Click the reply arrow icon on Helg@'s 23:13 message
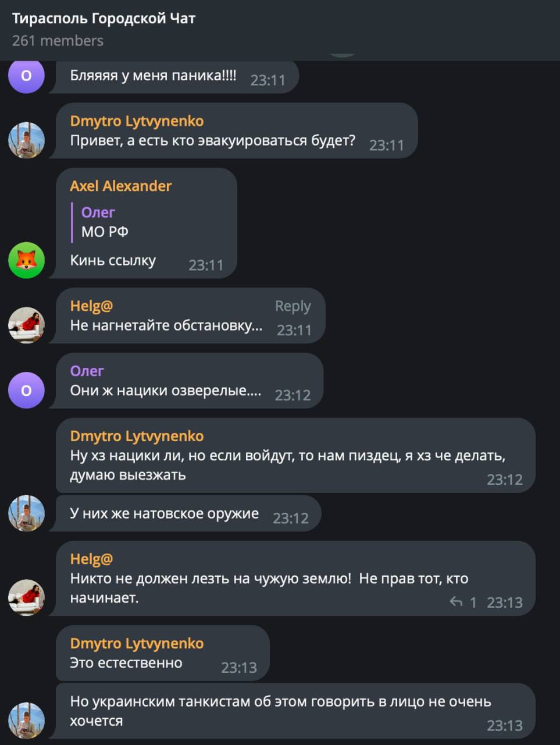The height and width of the screenshot is (745, 560). (x=456, y=602)
